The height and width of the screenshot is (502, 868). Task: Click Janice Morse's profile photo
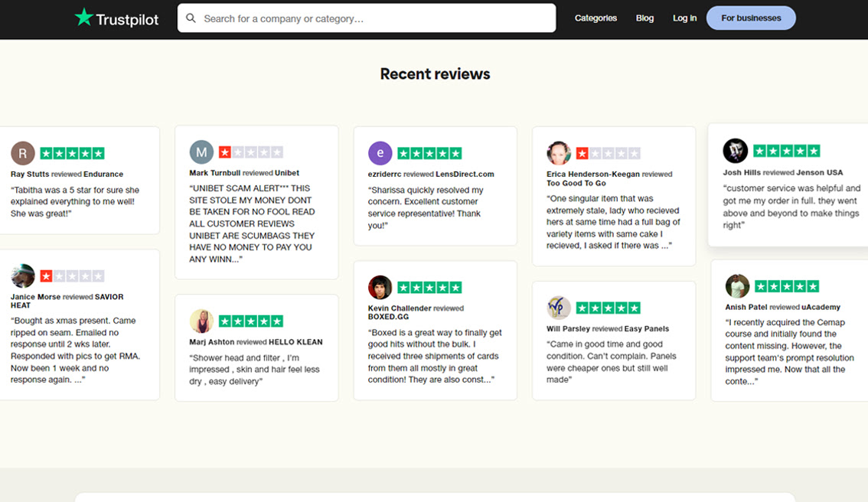pyautogui.click(x=23, y=275)
